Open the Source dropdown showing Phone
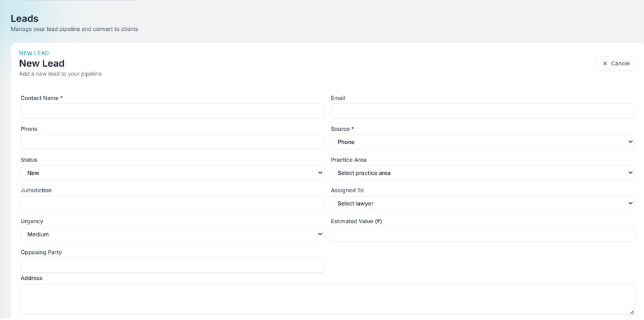 pyautogui.click(x=482, y=142)
